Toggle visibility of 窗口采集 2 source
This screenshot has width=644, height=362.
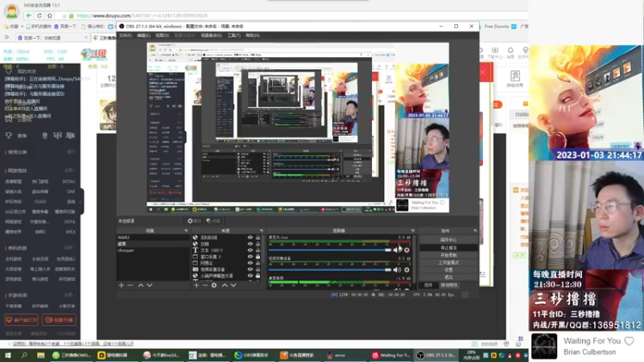(250, 257)
